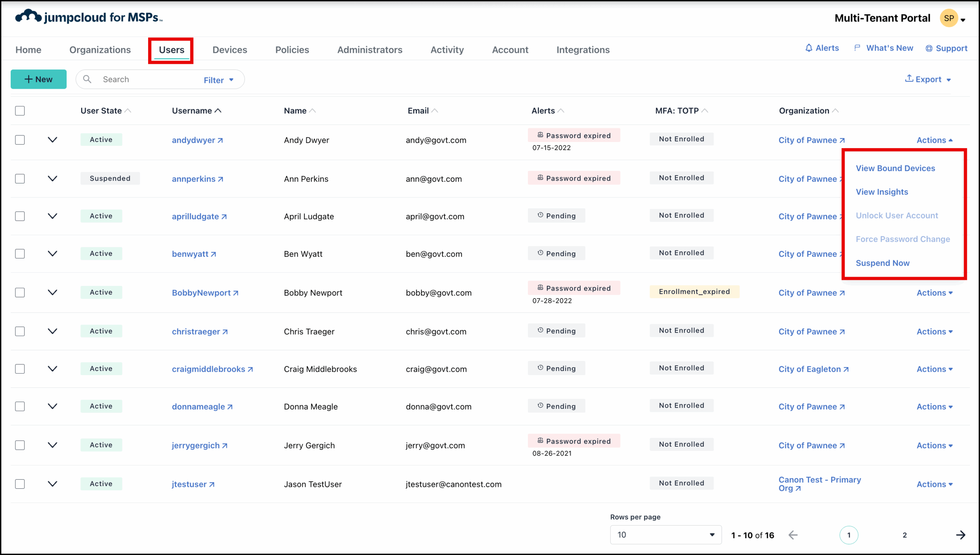Click the Export upload icon
980x555 pixels.
click(x=909, y=78)
